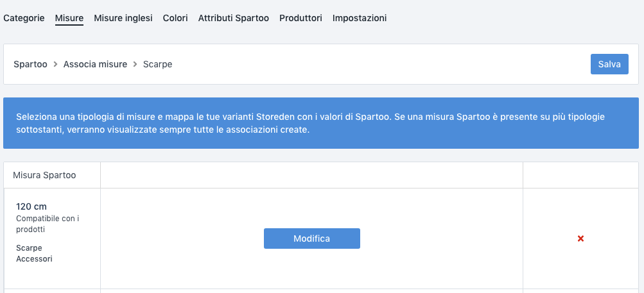
Task: Click the Scarpe breadcrumb item
Action: pos(157,64)
